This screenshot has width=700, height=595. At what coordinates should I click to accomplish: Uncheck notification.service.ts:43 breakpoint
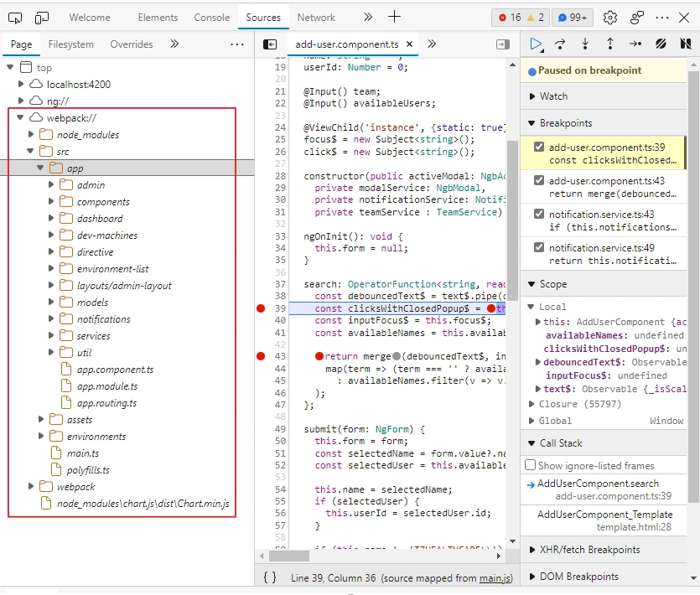pyautogui.click(x=539, y=214)
